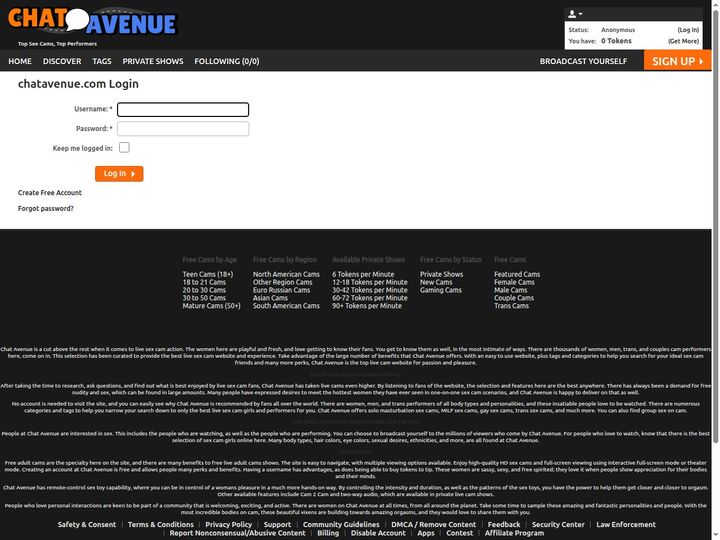720x540 pixels.
Task: Open Private Shows footer link
Action: tap(441, 274)
